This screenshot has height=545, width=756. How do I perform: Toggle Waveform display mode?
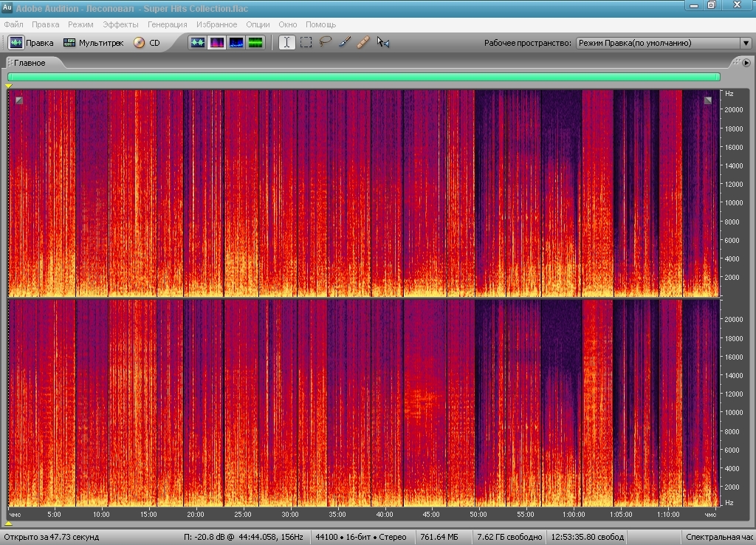[198, 42]
